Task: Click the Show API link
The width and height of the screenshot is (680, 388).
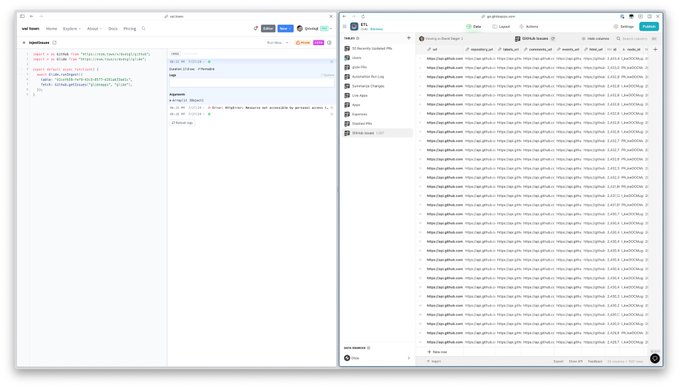Action: (x=575, y=361)
